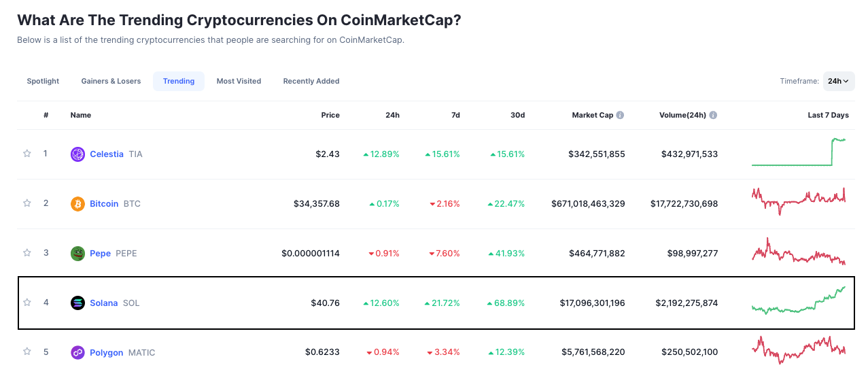
Task: Open the 24h Timeframe dropdown
Action: (x=839, y=82)
